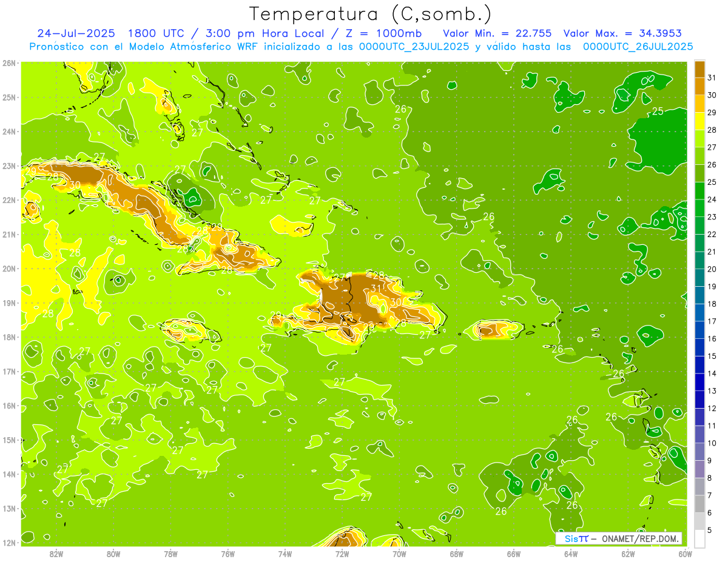The height and width of the screenshot is (562, 728).
Task: Select the legend swatch between 26 and 27
Action: coord(699,156)
